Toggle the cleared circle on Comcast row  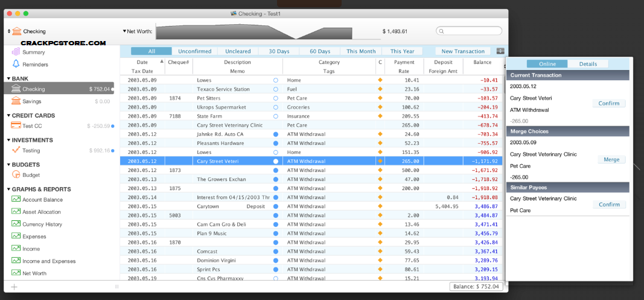click(276, 251)
